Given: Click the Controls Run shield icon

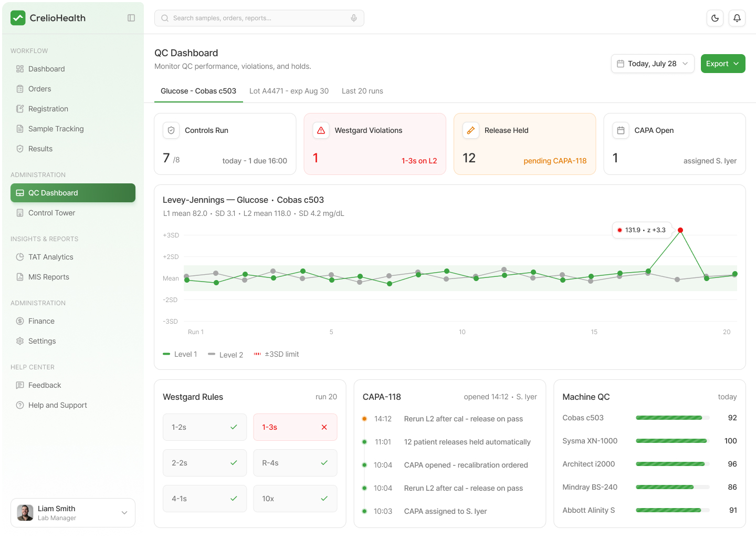Looking at the screenshot, I should coord(171,130).
